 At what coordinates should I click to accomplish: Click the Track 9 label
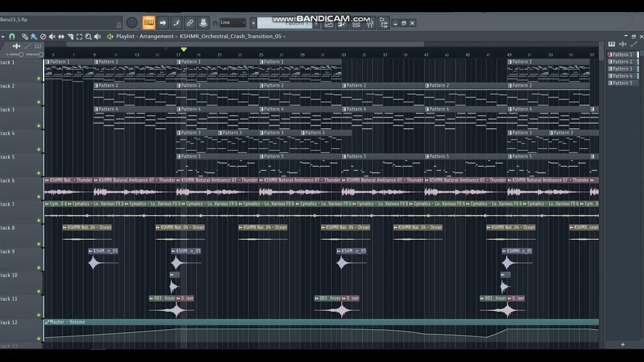click(7, 251)
